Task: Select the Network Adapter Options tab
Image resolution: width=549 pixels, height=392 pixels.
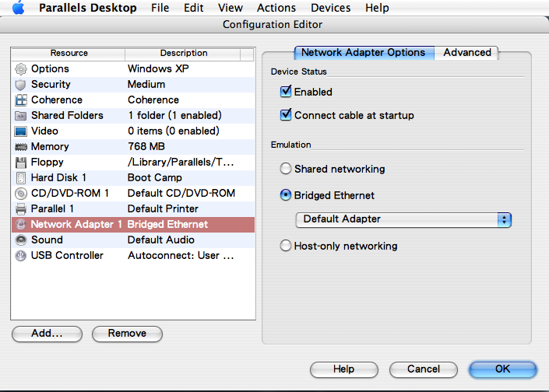Action: tap(364, 53)
